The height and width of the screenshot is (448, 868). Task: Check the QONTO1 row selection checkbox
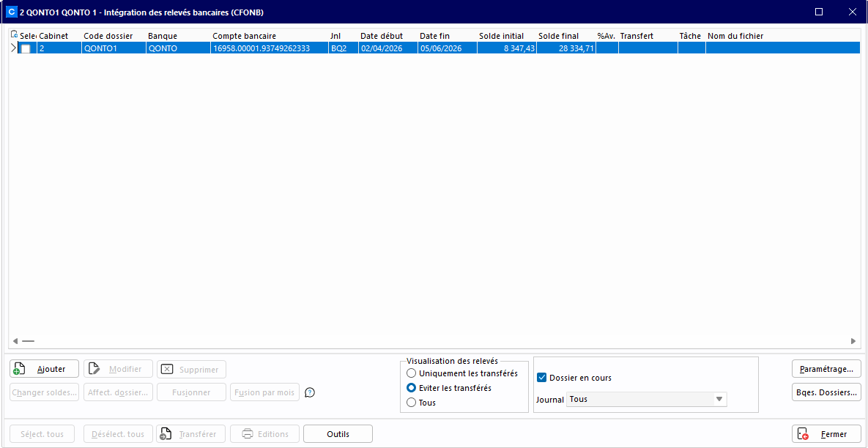(26, 48)
